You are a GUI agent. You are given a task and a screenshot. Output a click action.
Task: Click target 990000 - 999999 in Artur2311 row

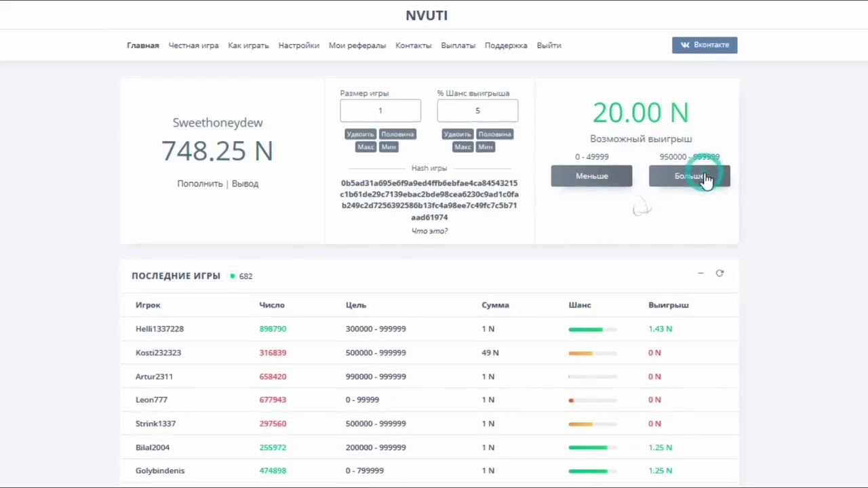[x=376, y=376]
